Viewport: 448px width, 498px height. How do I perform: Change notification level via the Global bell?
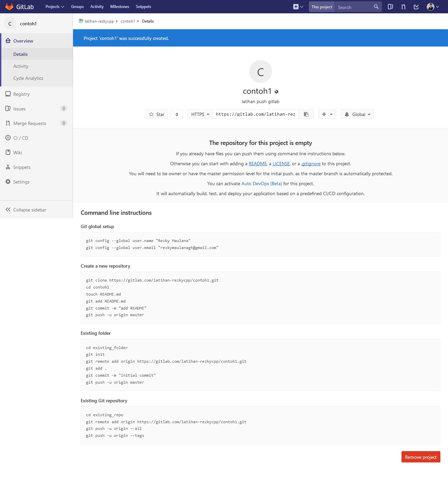tap(357, 114)
